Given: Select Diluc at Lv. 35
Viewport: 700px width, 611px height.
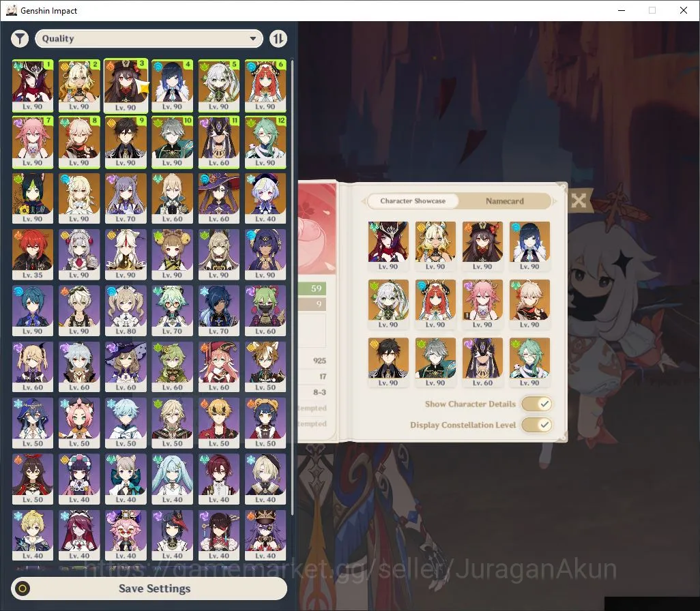Looking at the screenshot, I should click(x=33, y=254).
